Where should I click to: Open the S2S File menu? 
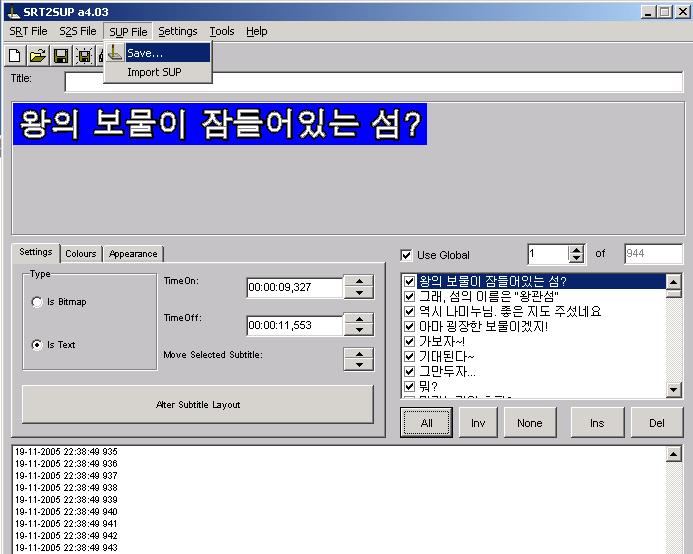(x=78, y=31)
